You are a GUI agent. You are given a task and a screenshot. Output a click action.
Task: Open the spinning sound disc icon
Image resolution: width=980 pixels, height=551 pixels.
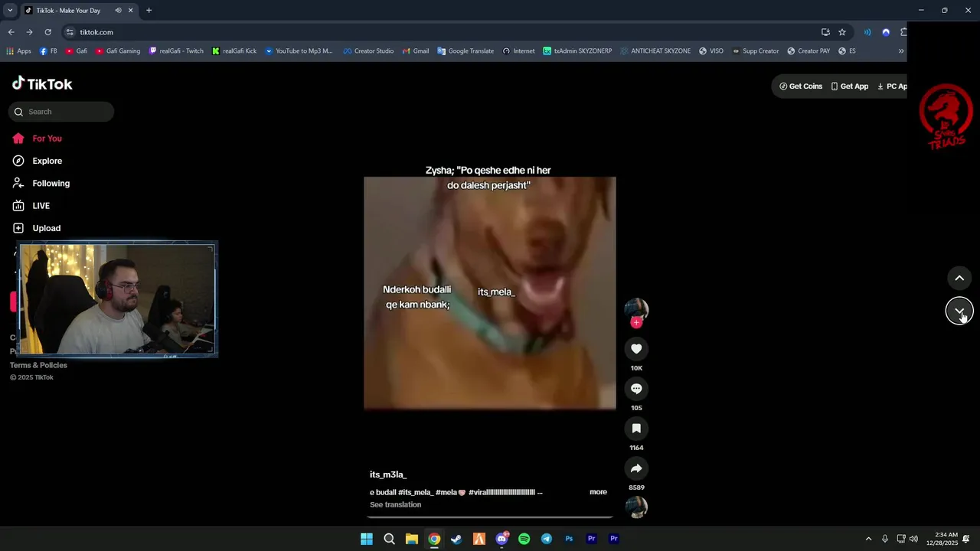636,507
